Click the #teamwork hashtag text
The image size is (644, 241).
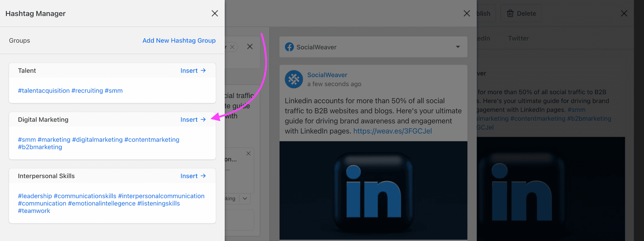tap(34, 211)
